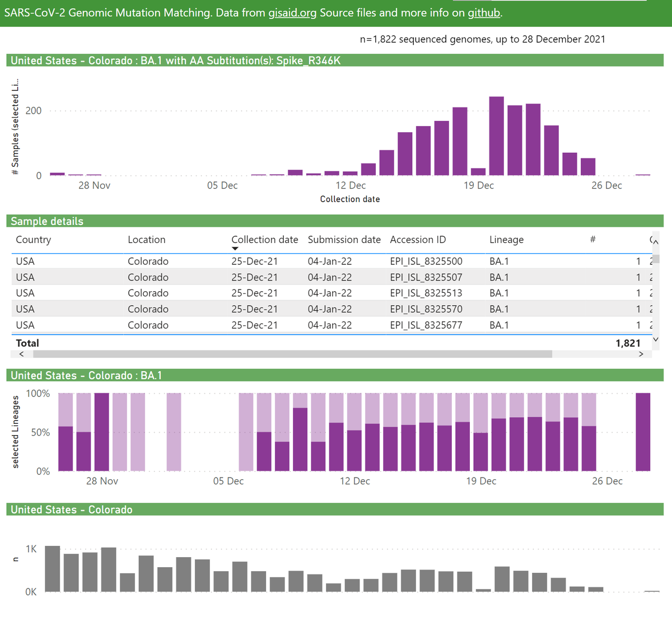672x617 pixels.
Task: Sort table by Collection date header
Action: coord(264,240)
